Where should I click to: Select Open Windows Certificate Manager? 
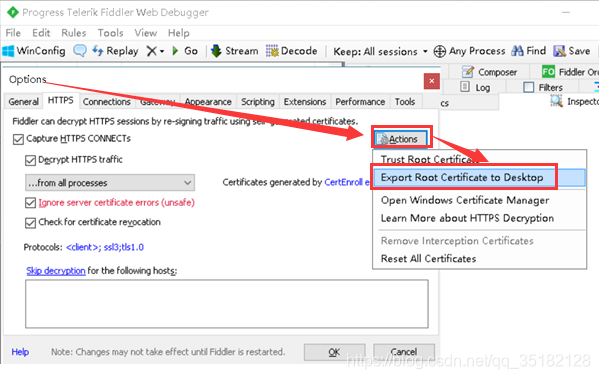479,200
